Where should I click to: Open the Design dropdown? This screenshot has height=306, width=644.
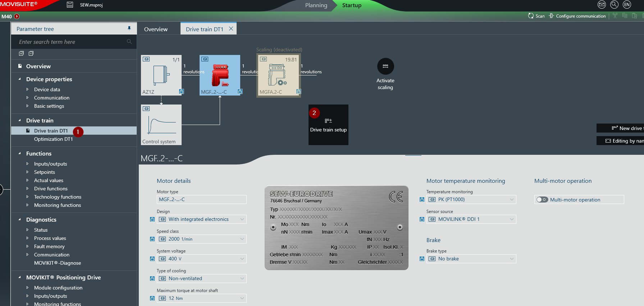[x=202, y=219]
